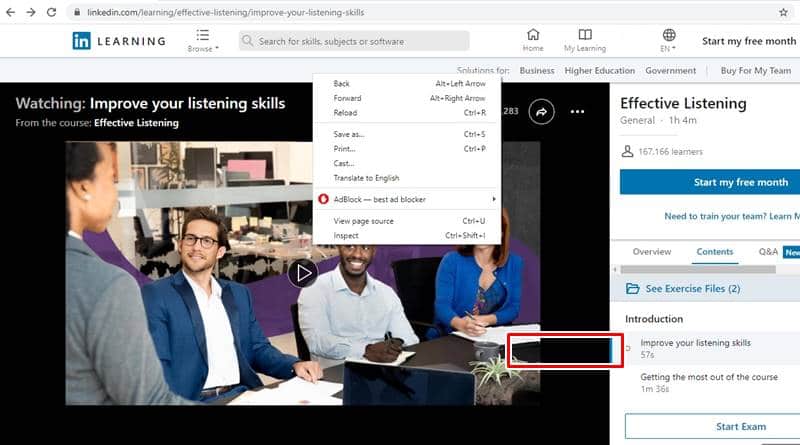
Task: Open the EN language dropdown
Action: [x=668, y=40]
